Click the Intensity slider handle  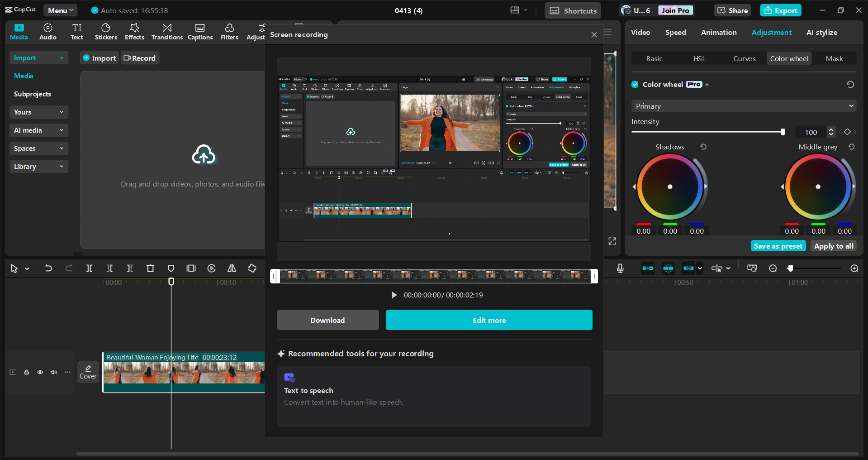point(783,132)
